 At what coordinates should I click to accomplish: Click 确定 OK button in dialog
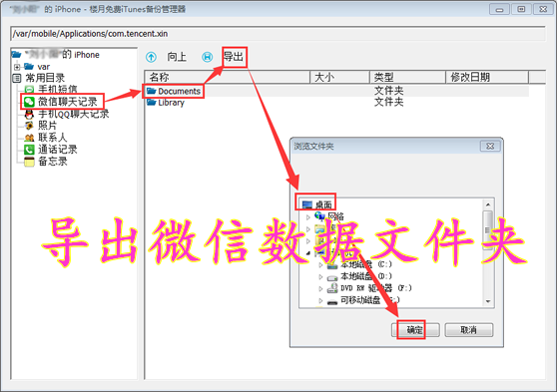[x=415, y=330]
